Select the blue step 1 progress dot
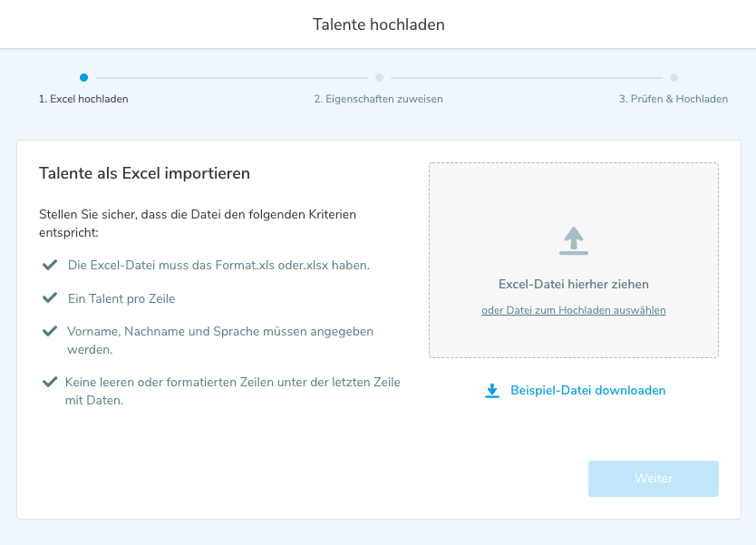 pyautogui.click(x=83, y=78)
